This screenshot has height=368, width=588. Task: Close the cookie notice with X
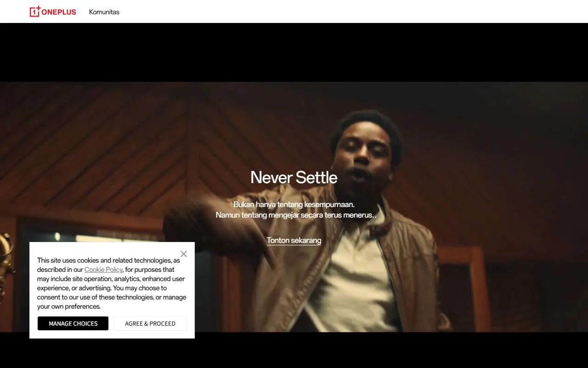[184, 254]
